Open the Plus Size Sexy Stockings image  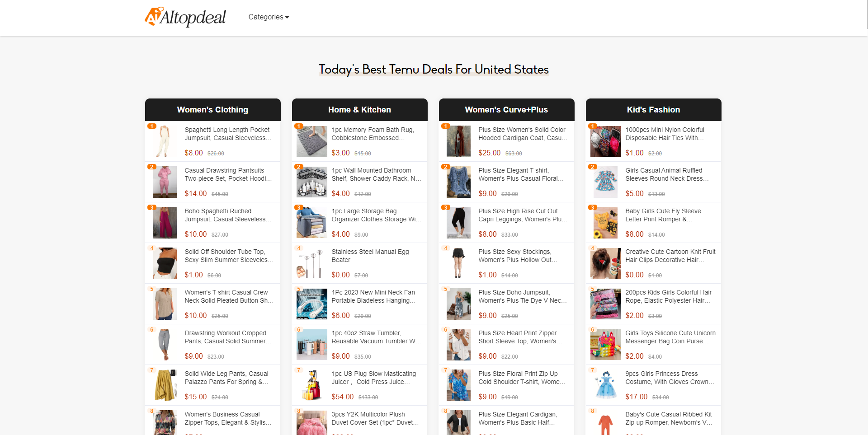click(458, 263)
